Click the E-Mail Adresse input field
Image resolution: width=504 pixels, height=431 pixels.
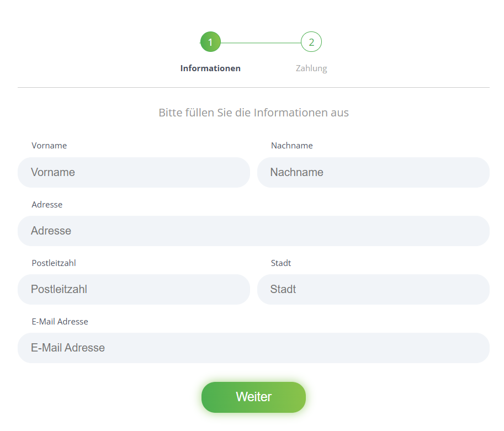pyautogui.click(x=253, y=348)
